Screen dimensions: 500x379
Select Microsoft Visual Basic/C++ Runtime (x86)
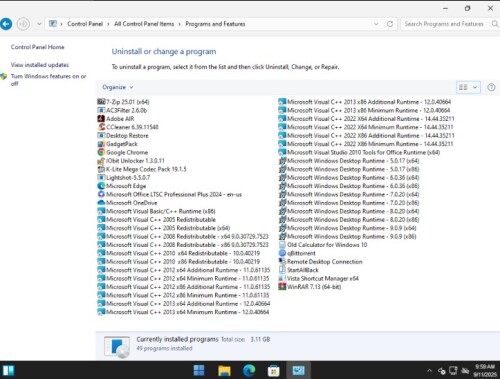tap(156, 211)
